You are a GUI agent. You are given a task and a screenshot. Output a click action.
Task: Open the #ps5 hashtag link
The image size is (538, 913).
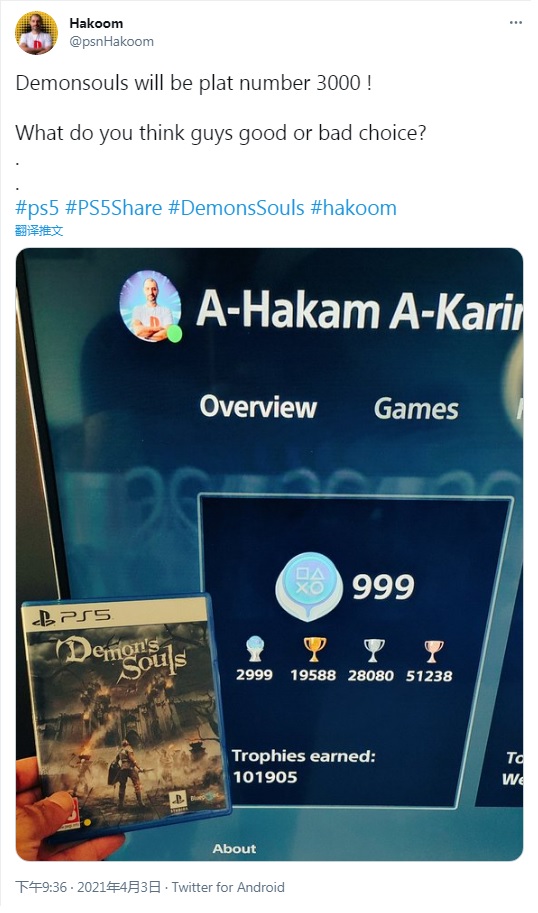coord(37,208)
